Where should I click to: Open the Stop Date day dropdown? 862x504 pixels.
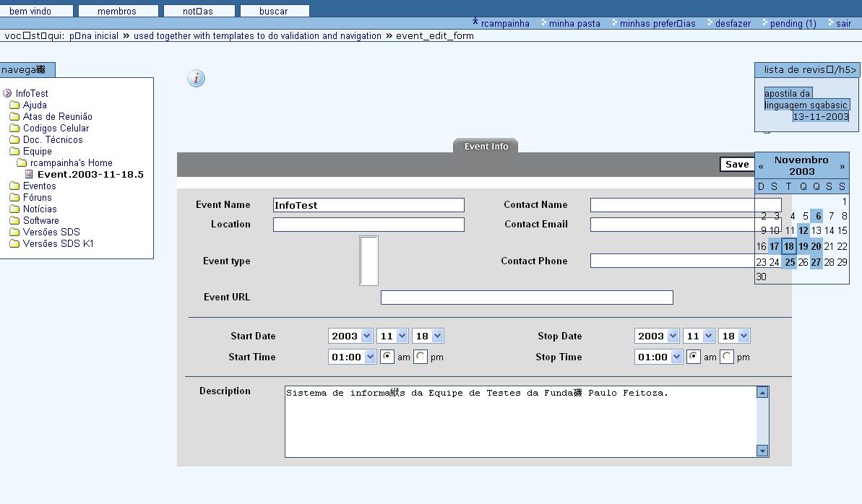coord(734,336)
